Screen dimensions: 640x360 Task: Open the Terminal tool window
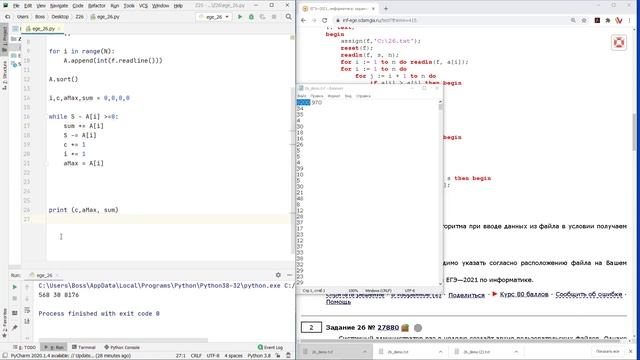(x=84, y=347)
